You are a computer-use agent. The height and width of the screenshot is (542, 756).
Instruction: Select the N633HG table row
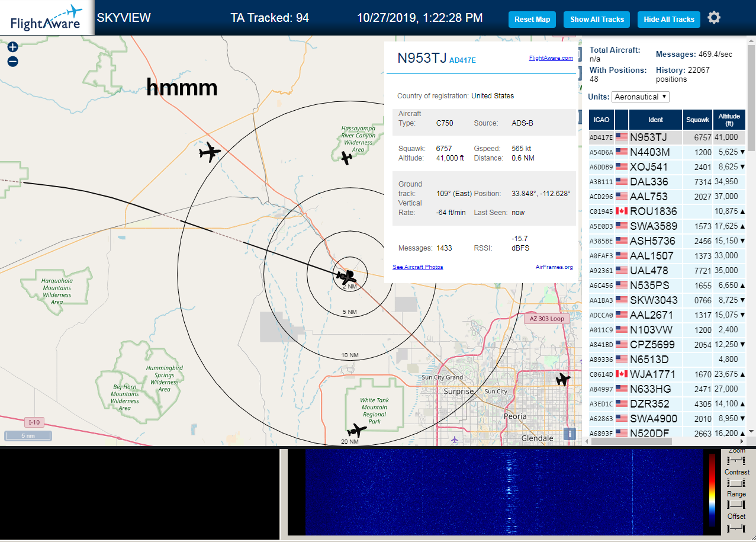tap(667, 389)
